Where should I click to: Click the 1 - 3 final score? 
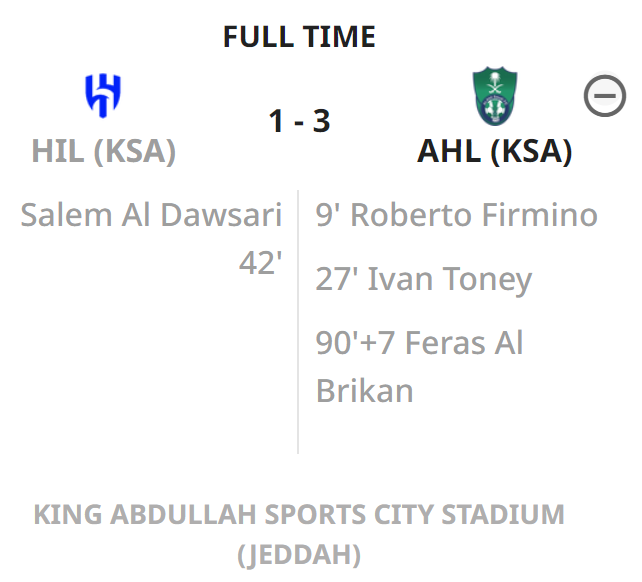click(299, 121)
